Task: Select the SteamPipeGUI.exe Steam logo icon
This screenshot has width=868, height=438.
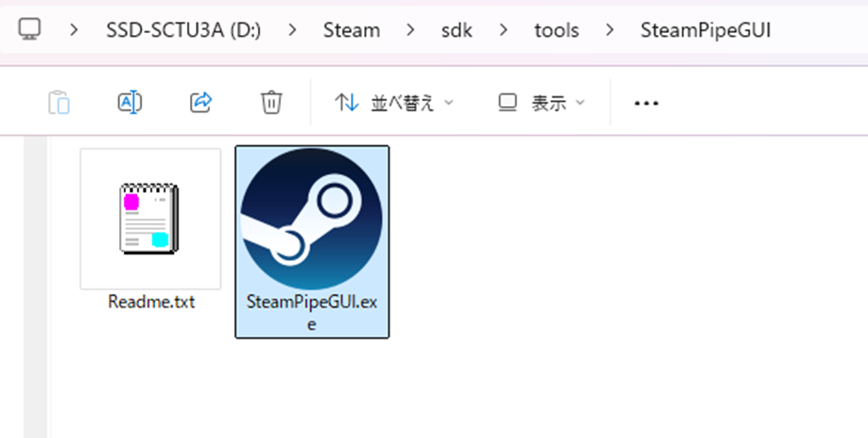Action: coord(311,219)
